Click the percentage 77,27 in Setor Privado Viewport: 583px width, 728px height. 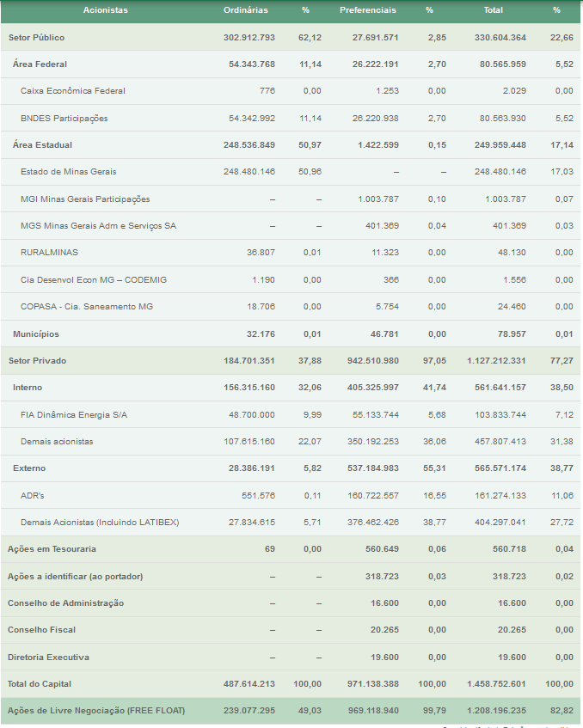pyautogui.click(x=562, y=361)
